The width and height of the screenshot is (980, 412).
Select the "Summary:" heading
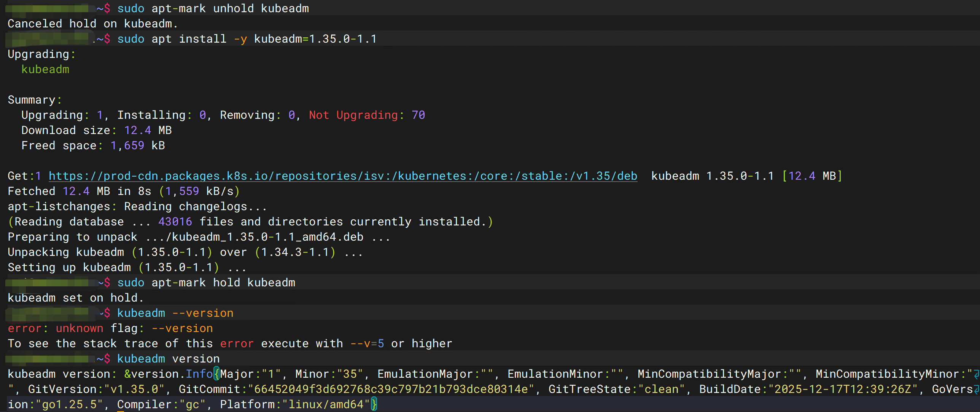coord(35,100)
